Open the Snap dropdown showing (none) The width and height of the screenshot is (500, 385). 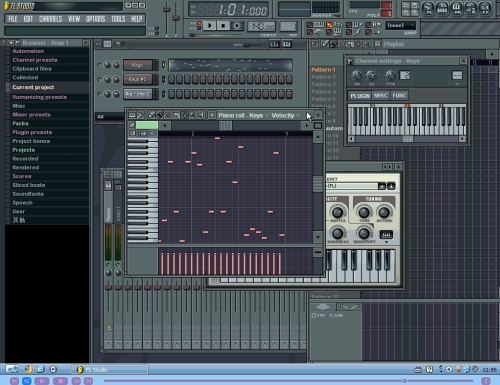point(401,25)
